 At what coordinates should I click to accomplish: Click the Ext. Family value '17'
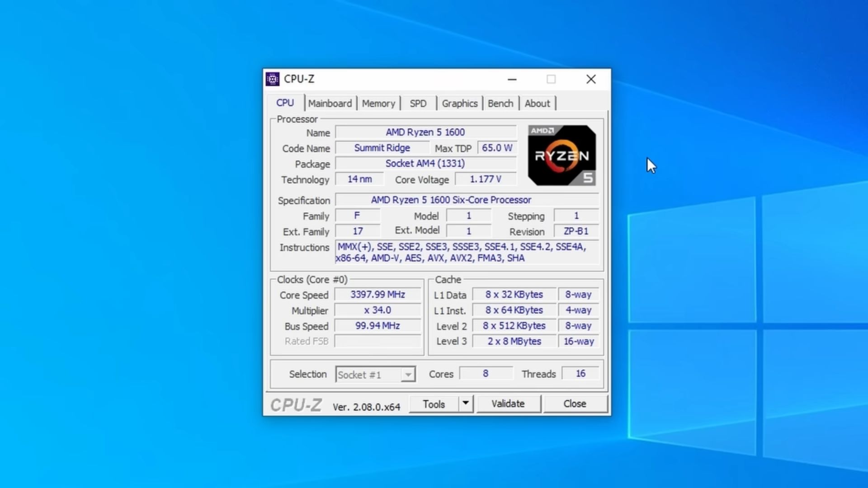[x=357, y=231]
